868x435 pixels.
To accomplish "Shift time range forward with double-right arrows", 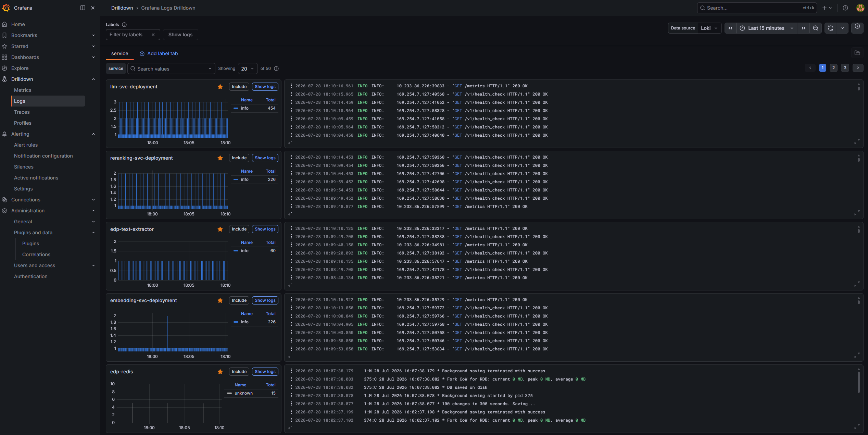I will point(804,28).
